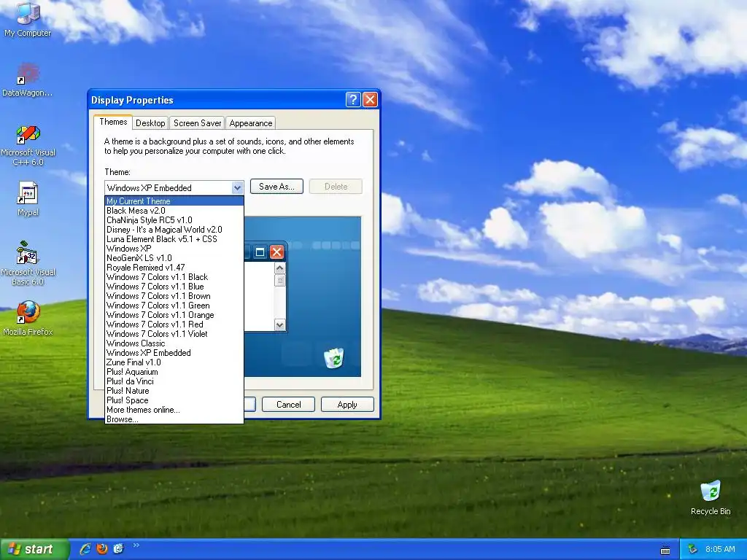Choose Windows 7 Colors v1.1 Brown
The image size is (747, 560).
coord(174,296)
